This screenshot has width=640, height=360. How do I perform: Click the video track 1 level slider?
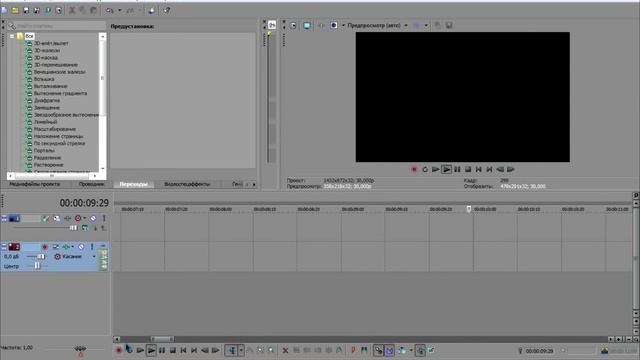point(73,228)
